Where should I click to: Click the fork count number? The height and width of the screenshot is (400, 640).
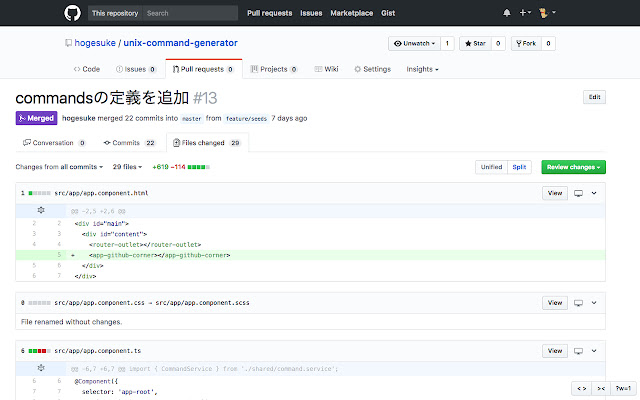point(548,43)
